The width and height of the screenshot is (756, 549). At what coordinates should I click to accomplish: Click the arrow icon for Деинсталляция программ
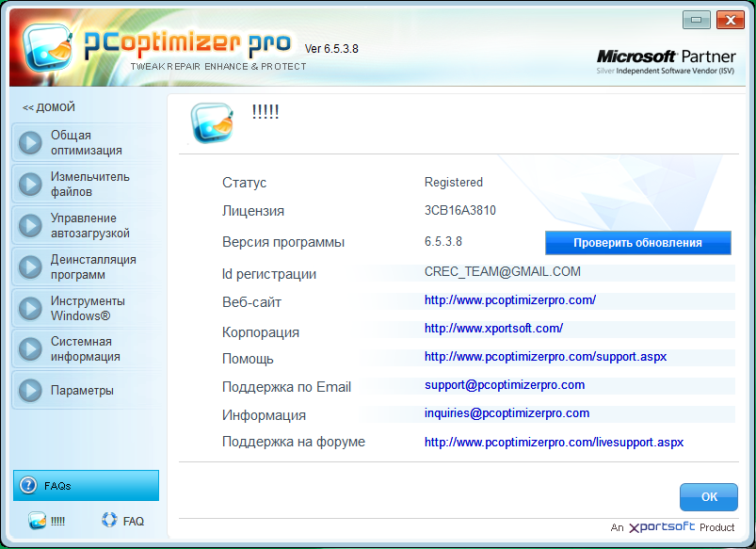(x=31, y=267)
